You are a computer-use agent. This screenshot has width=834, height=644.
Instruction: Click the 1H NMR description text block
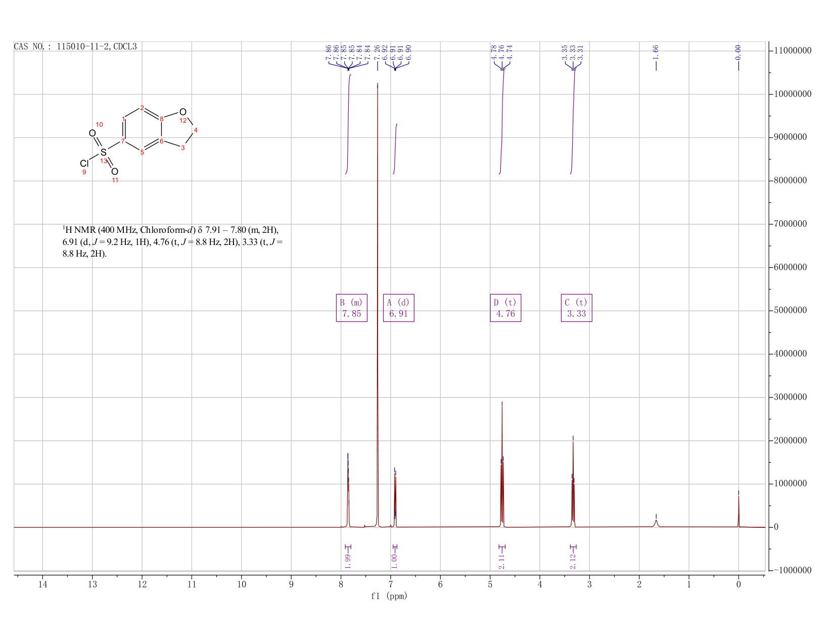tap(172, 242)
